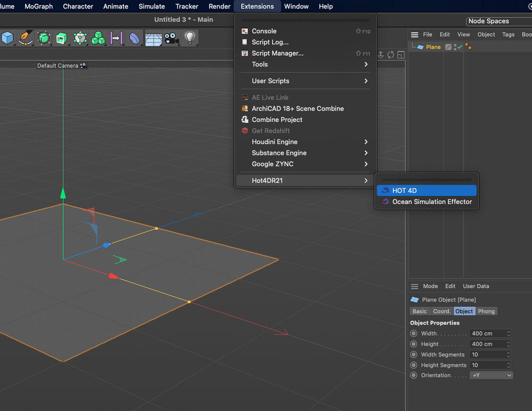
Task: Open the Node Spaces dropdown
Action: [x=498, y=21]
